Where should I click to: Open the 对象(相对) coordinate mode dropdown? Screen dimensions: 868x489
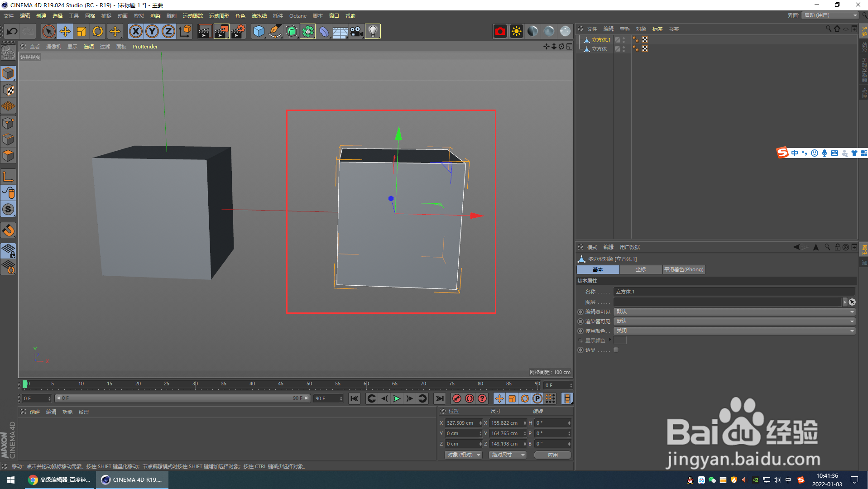463,455
